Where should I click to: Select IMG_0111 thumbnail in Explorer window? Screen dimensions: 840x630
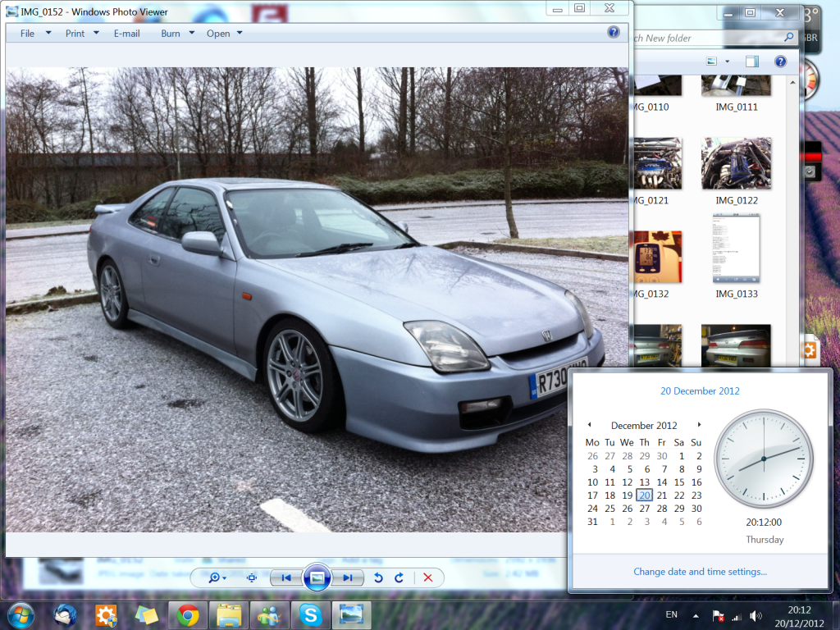pos(736,85)
